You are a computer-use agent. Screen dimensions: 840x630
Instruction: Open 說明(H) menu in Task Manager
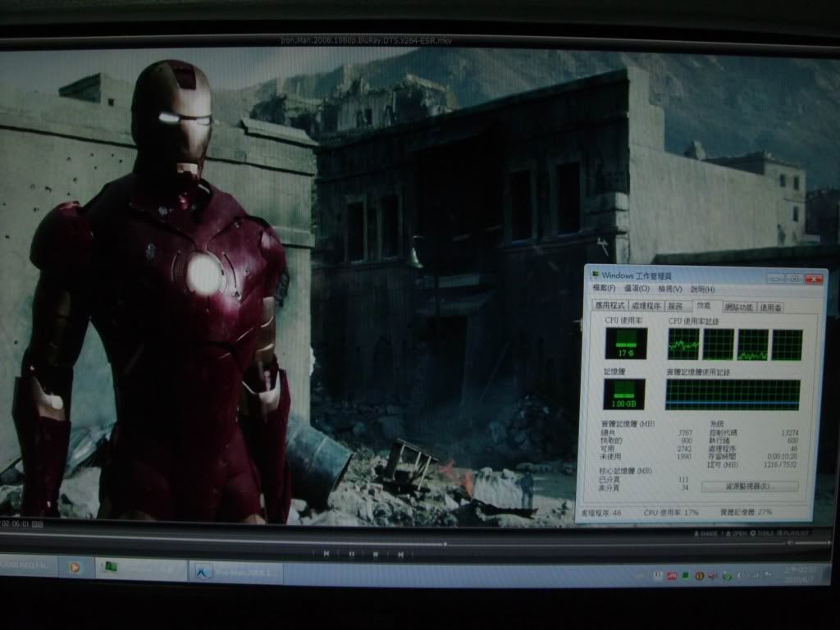pyautogui.click(x=703, y=289)
